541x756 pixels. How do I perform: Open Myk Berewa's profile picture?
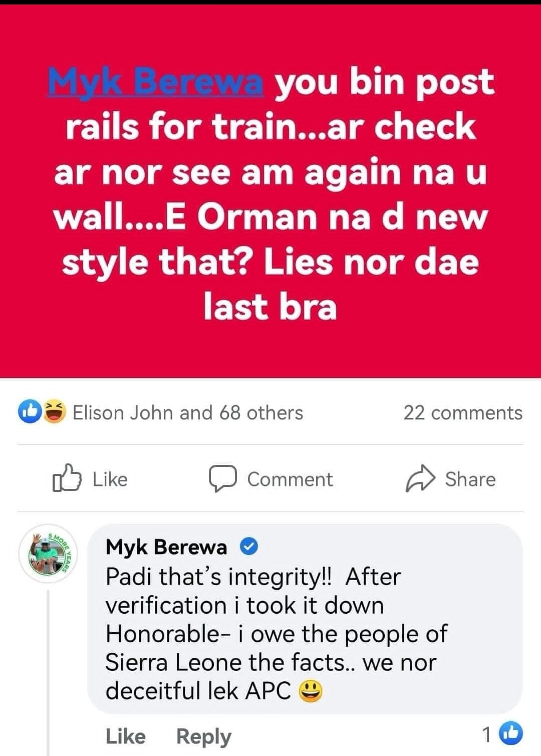pos(48,554)
